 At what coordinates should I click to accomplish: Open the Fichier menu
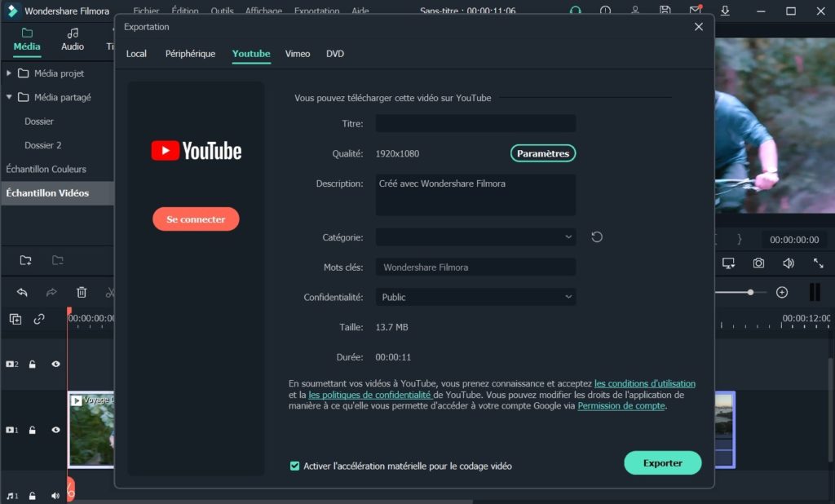pyautogui.click(x=146, y=11)
